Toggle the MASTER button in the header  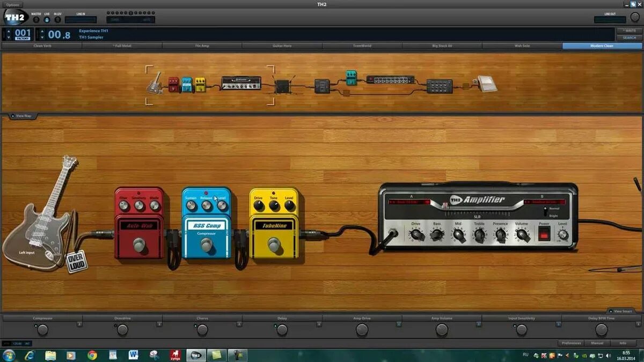click(x=36, y=20)
